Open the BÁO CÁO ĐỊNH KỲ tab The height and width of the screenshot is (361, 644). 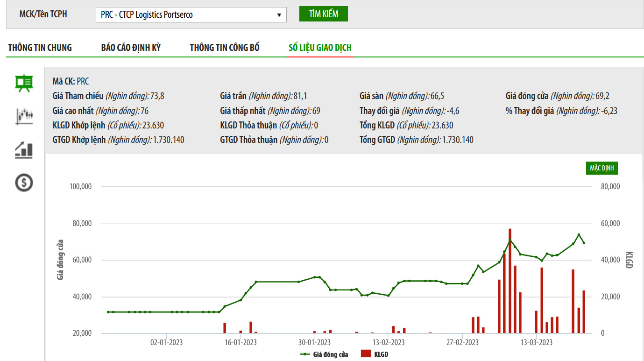click(131, 48)
